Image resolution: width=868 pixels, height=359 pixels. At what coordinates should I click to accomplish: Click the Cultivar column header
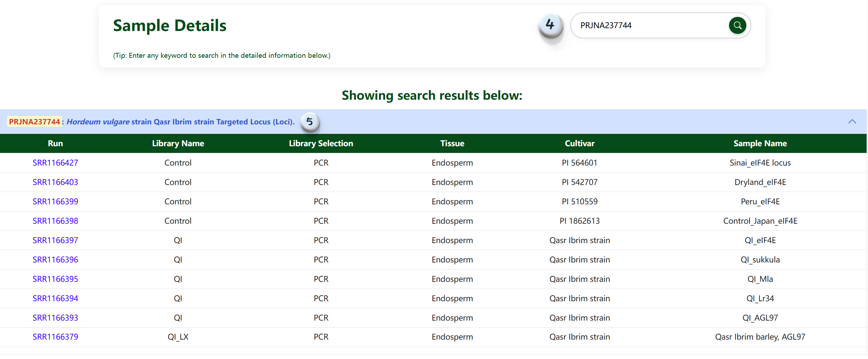pos(580,143)
